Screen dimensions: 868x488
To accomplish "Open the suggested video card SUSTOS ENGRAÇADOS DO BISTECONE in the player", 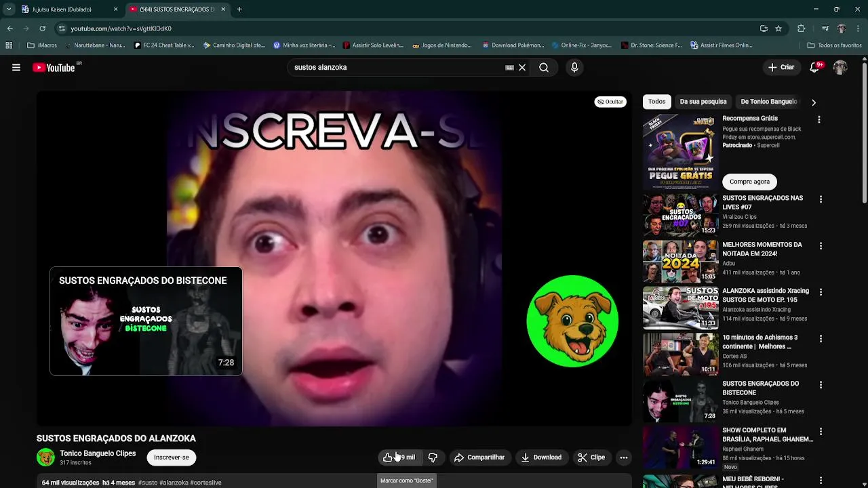I will (146, 321).
